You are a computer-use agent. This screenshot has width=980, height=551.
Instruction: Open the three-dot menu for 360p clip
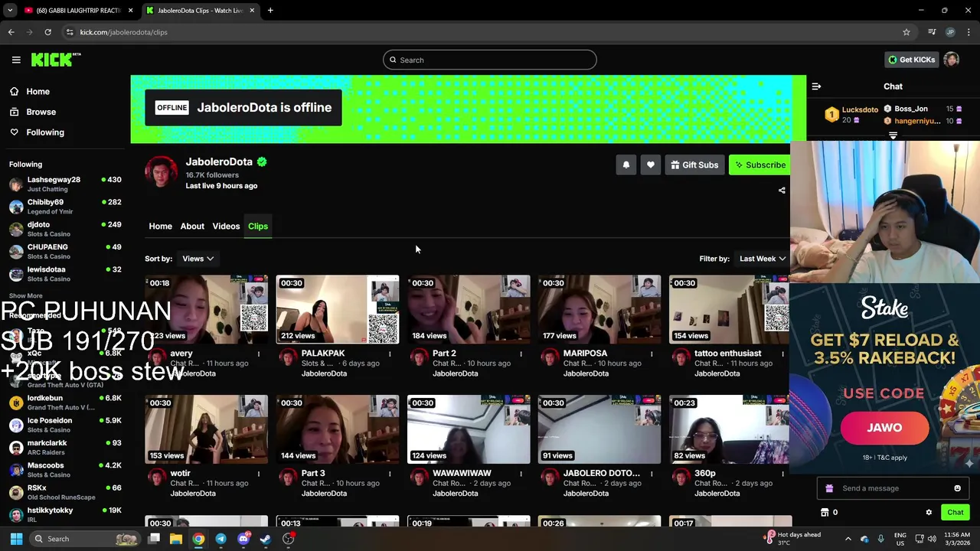click(782, 474)
